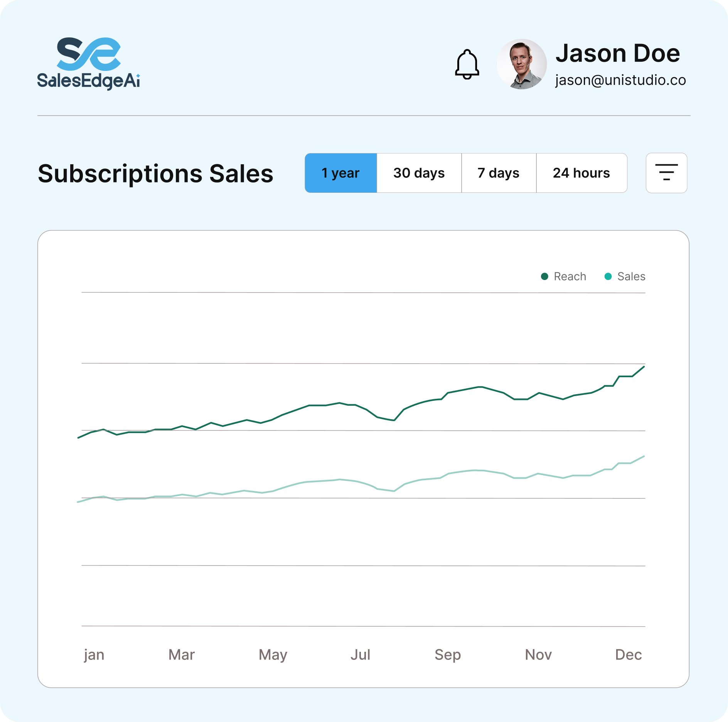Screen dimensions: 728x722
Task: Click the Sales legend label
Action: pyautogui.click(x=631, y=277)
